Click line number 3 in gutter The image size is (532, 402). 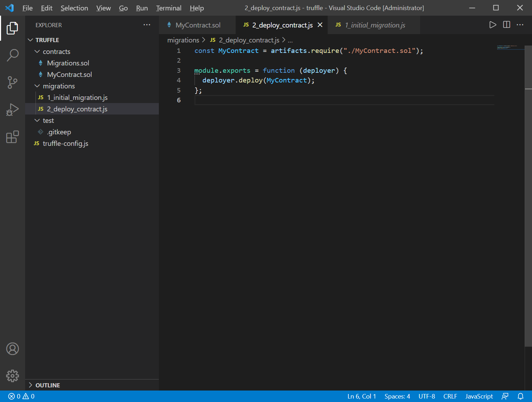pos(179,70)
